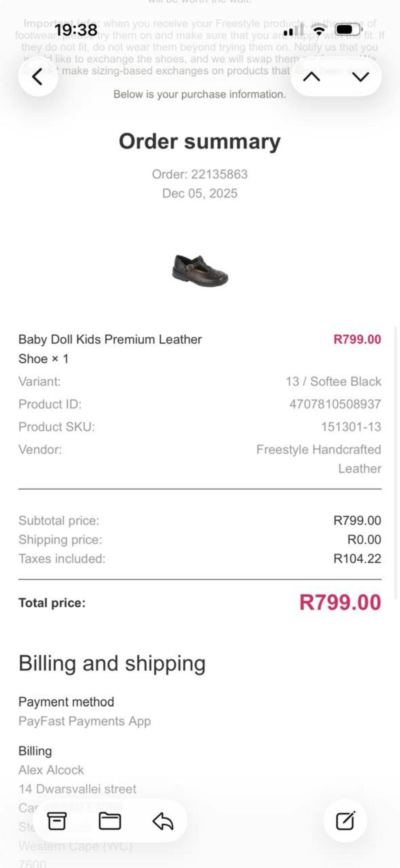Tap the street address 14 Dwarsvallei street
The width and height of the screenshot is (400, 868).
tap(77, 789)
